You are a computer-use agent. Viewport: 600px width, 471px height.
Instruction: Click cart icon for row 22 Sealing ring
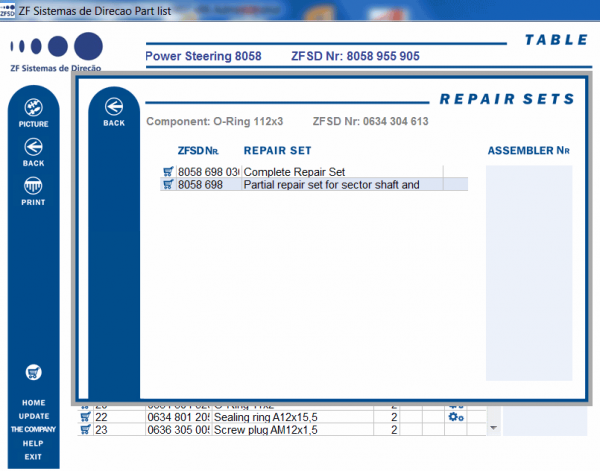85,417
